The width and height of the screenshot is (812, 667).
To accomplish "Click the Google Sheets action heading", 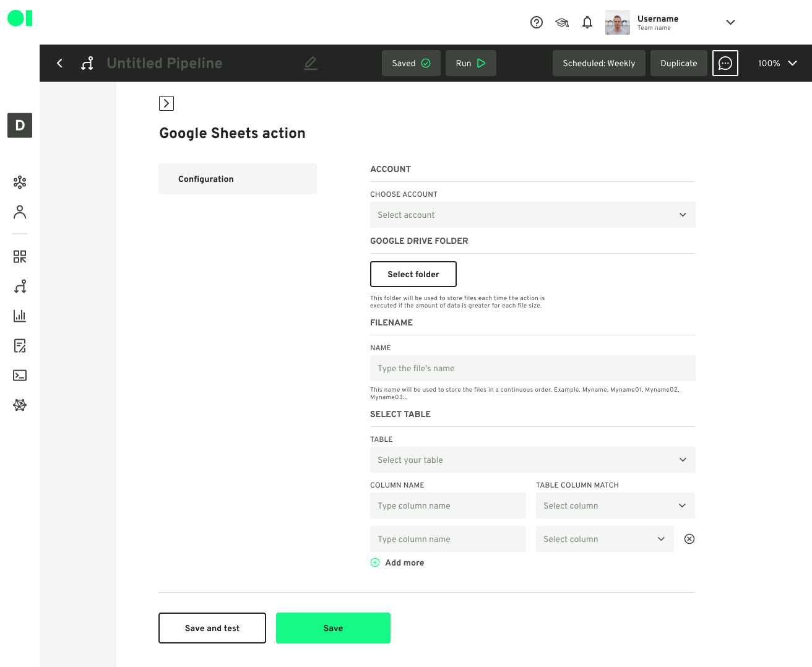I will (x=233, y=133).
